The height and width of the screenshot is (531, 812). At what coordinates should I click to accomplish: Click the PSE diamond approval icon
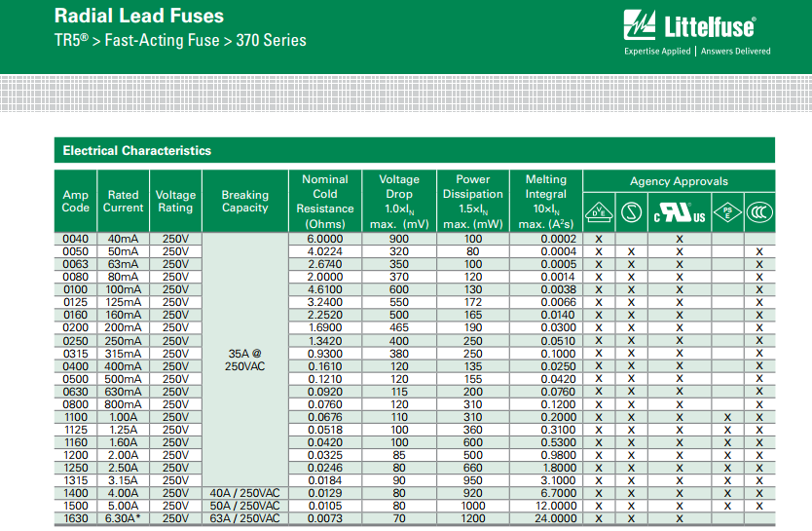tap(726, 212)
